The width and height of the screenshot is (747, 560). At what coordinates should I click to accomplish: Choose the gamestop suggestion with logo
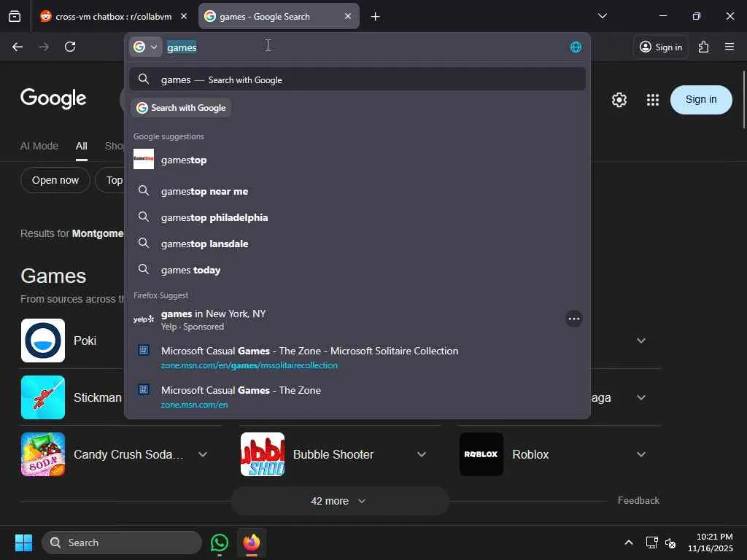click(x=357, y=160)
